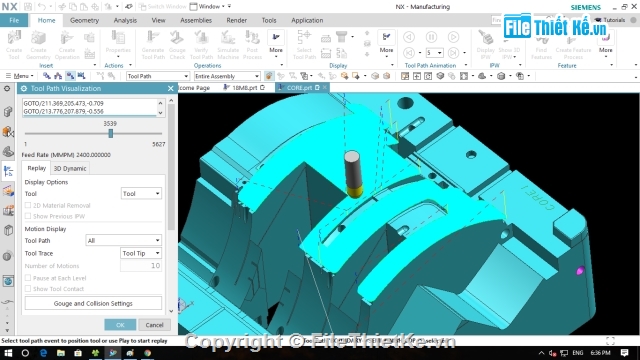
Task: Switch to the Analysis ribbon tab
Action: 125,20
